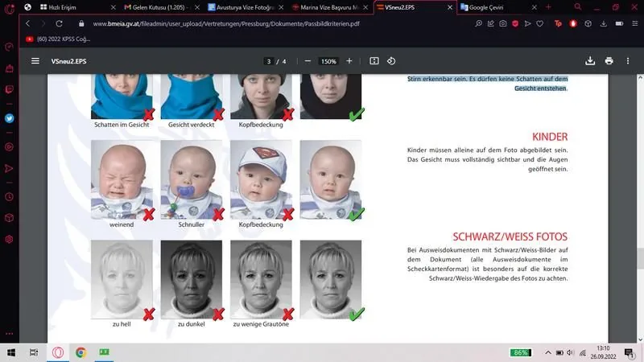Viewport: 644px width, 362px height.
Task: Click the address bar URL
Action: click(226, 24)
